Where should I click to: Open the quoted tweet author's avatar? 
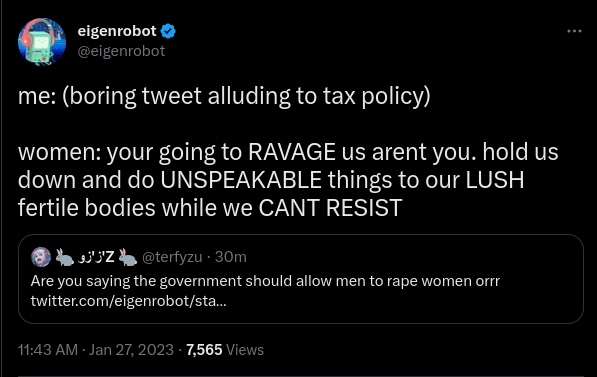click(41, 257)
